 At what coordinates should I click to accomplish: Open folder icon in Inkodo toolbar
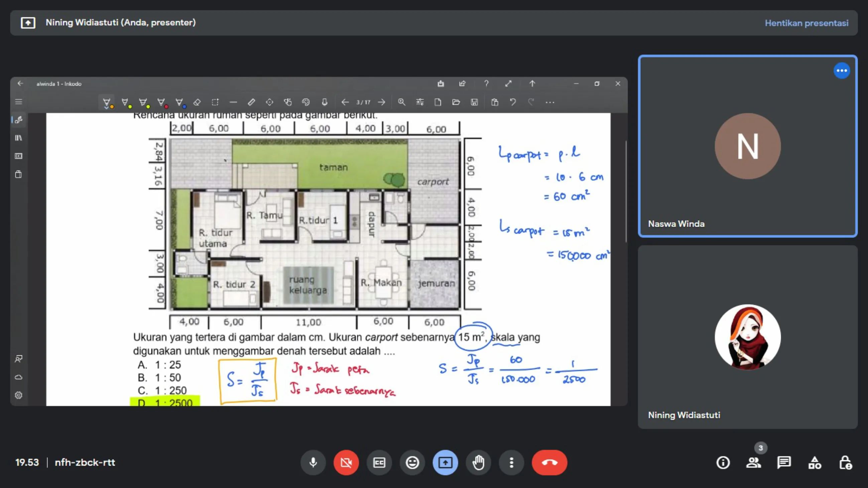coord(456,102)
